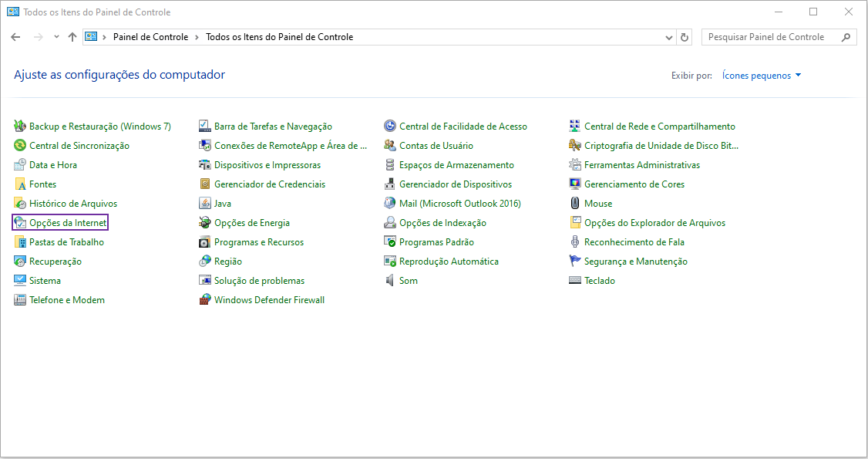Click the Pesquisar Painel de Controle field
Screen dimensions: 868x459
click(779, 37)
